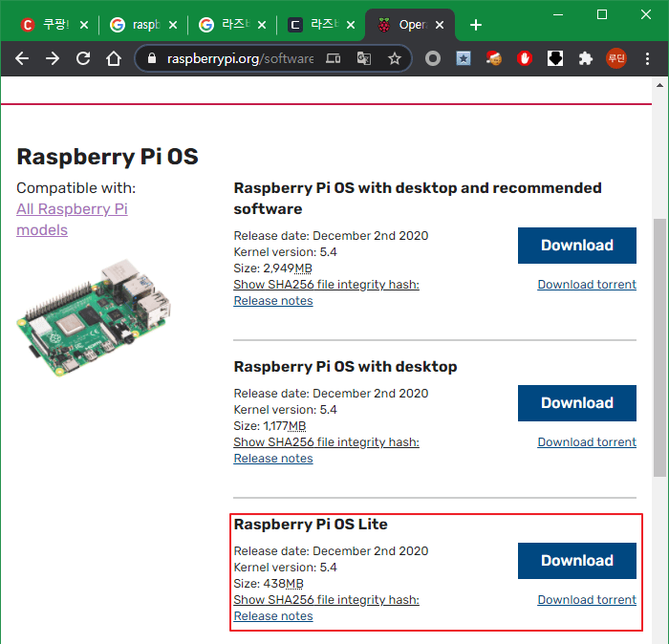The image size is (669, 644).
Task: Click the 'Raspberry Pi OS with desktop' heading
Action: click(345, 367)
